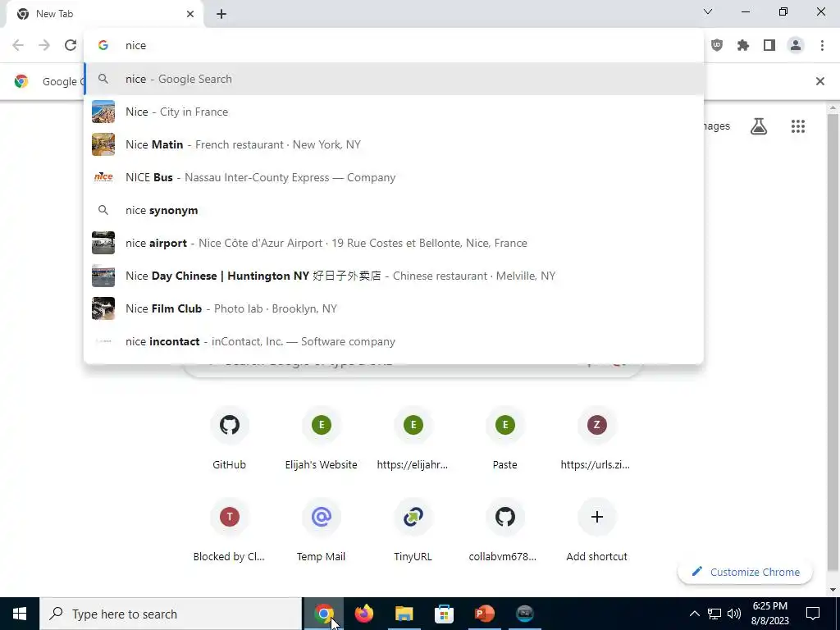Click the Customize Chrome button

(745, 572)
